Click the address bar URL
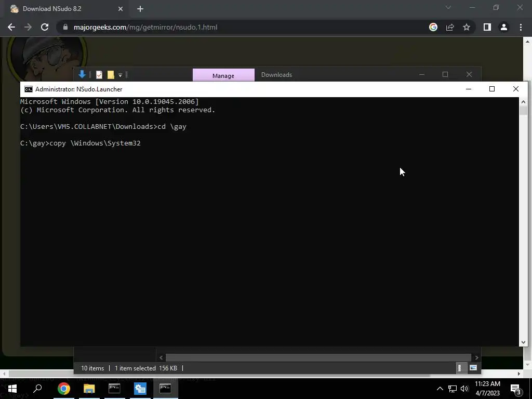 145,27
